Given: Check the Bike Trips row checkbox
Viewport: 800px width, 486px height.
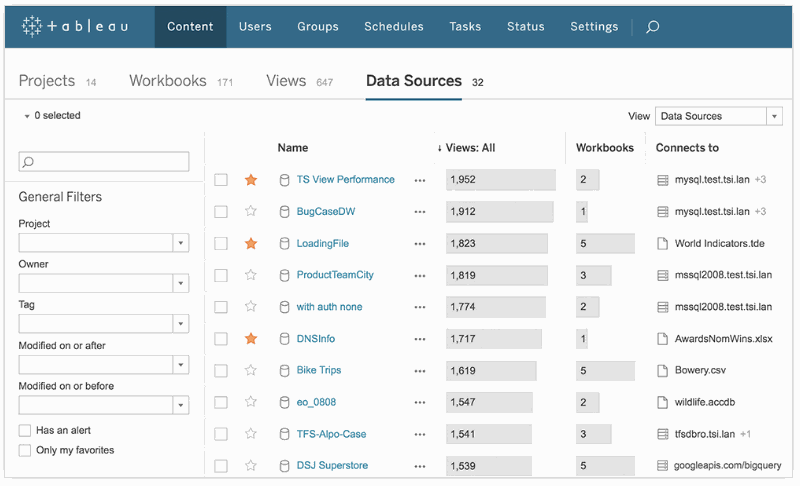Looking at the screenshot, I should [221, 370].
